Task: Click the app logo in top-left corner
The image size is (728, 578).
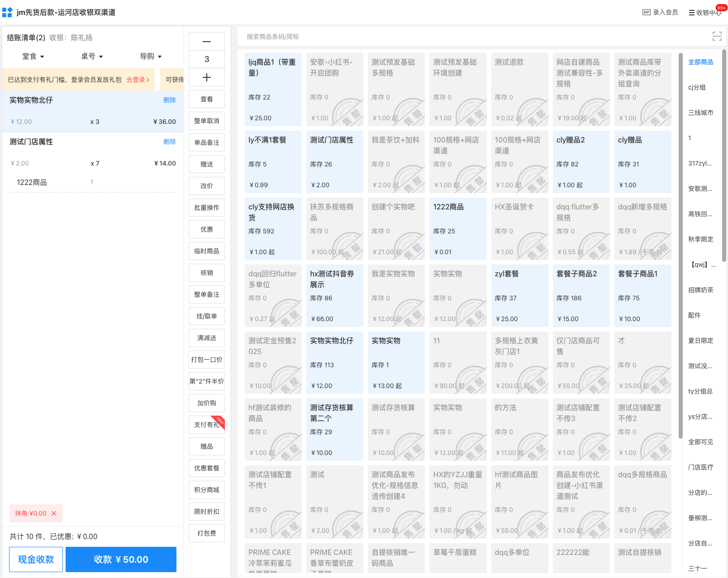Action: pyautogui.click(x=7, y=12)
